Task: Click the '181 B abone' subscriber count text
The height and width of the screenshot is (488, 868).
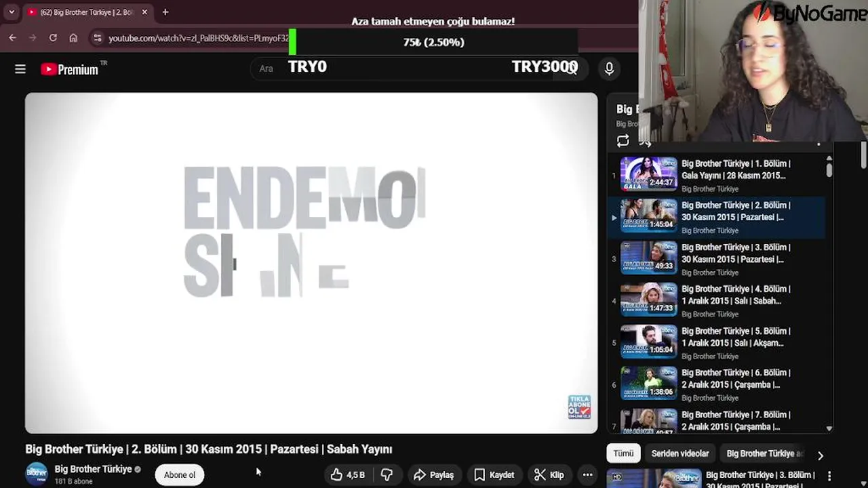Action: (x=73, y=481)
